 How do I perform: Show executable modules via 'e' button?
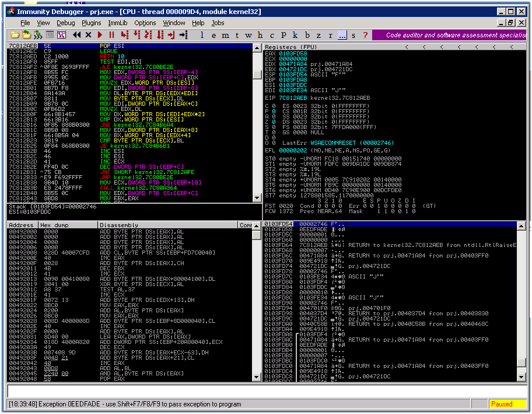point(213,35)
